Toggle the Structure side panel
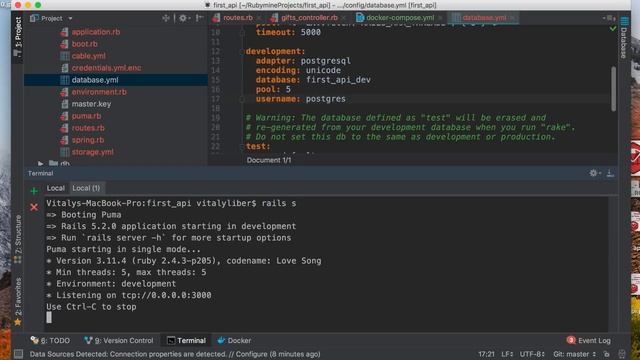Viewport: 640px width, 360px height. tap(18, 239)
